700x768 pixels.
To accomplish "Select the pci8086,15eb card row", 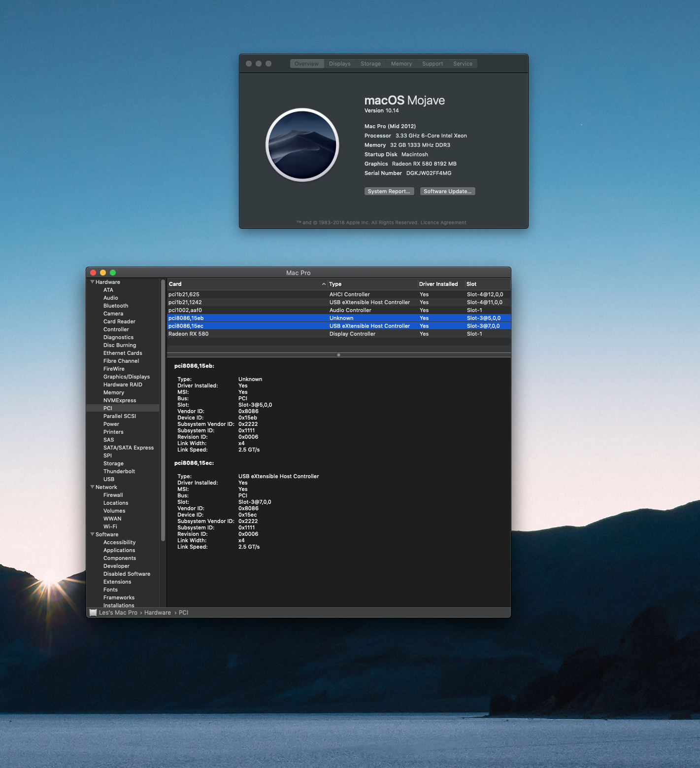I will [x=339, y=318].
